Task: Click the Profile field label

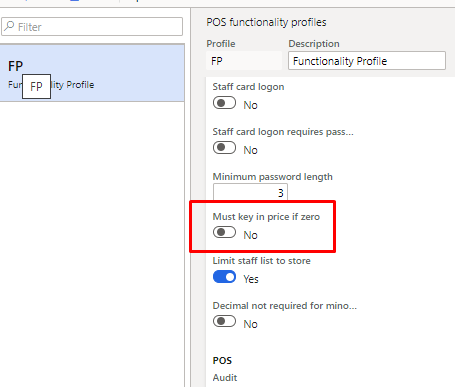Action: coord(221,44)
